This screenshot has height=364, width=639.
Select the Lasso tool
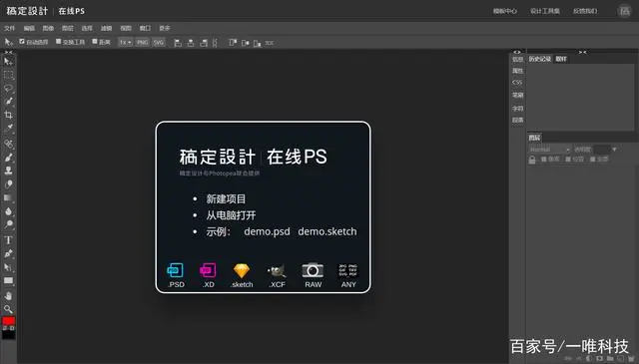click(8, 88)
